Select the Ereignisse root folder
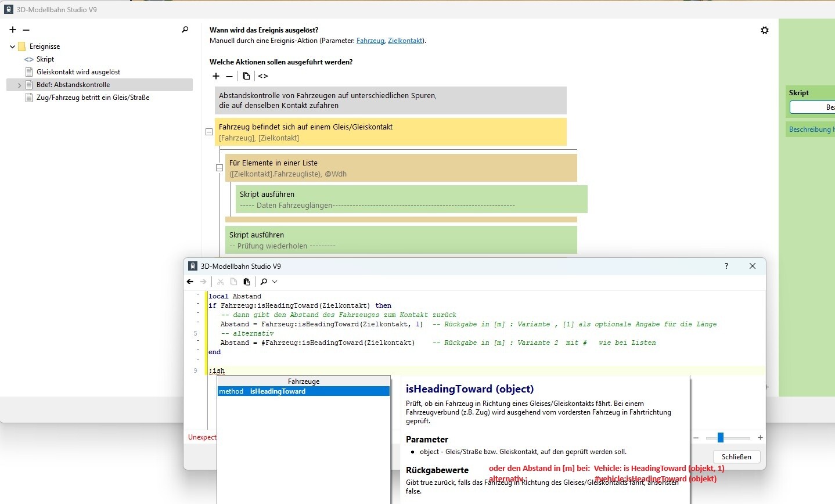Image resolution: width=835 pixels, height=504 pixels. click(x=45, y=46)
